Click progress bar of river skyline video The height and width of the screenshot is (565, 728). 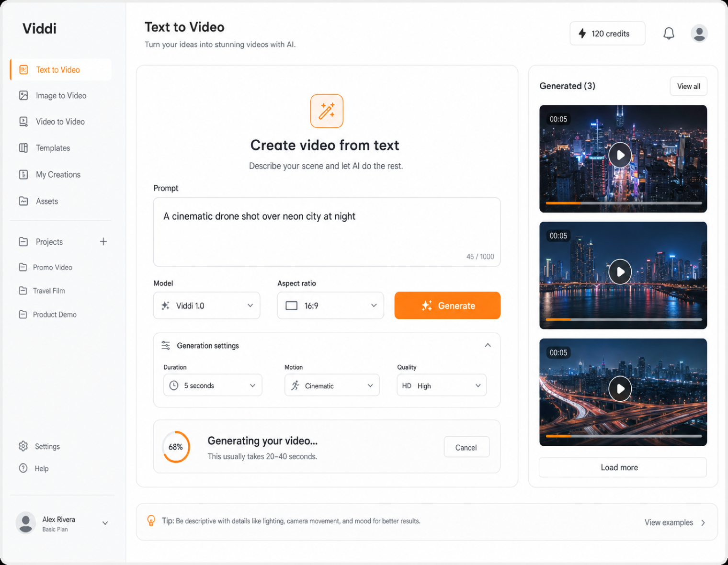(624, 319)
